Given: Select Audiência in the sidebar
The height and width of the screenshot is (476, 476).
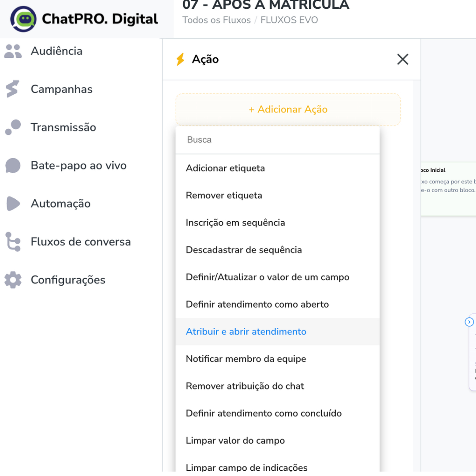Looking at the screenshot, I should (x=56, y=51).
